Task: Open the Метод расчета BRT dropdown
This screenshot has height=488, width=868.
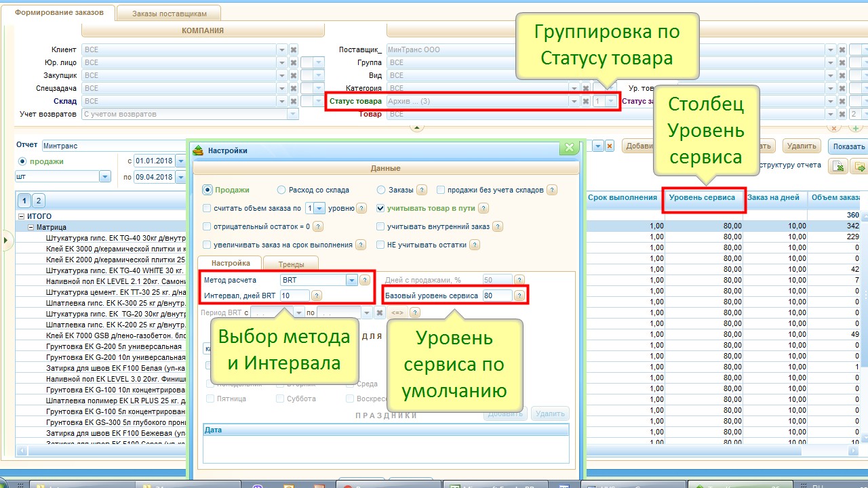Action: tap(351, 280)
